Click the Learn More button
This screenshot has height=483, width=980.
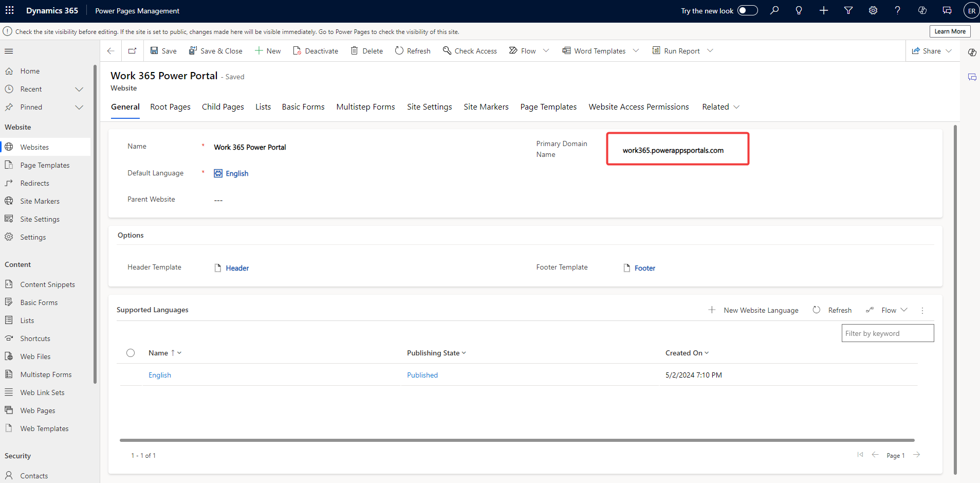tap(950, 31)
